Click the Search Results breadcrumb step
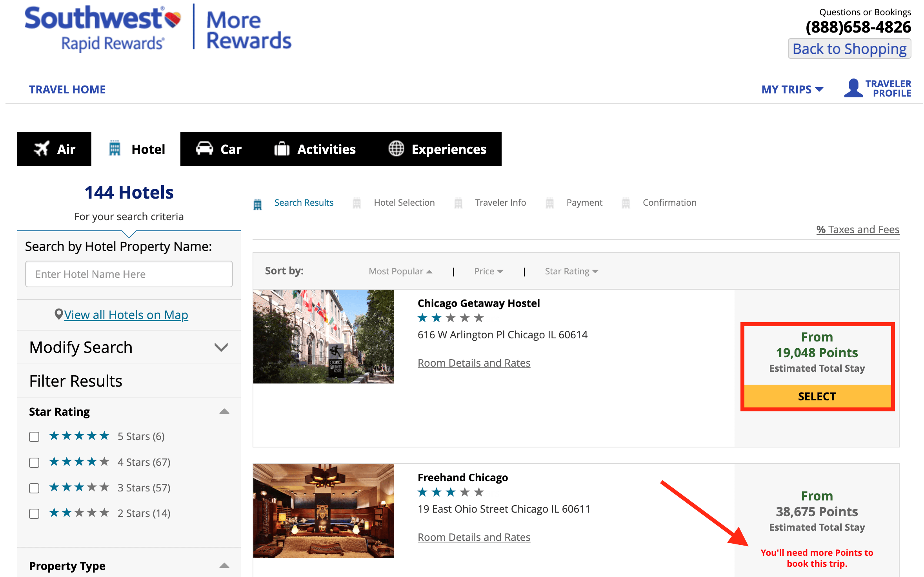 pyautogui.click(x=304, y=203)
